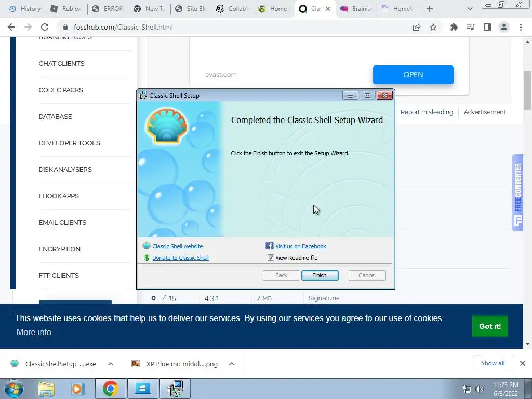The height and width of the screenshot is (399, 532).
Task: Uncheck the View Readme file checkbox
Action: 270,258
